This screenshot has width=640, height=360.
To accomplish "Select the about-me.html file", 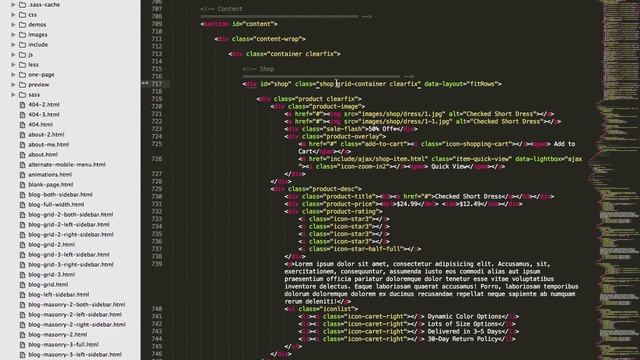I will [x=49, y=144].
